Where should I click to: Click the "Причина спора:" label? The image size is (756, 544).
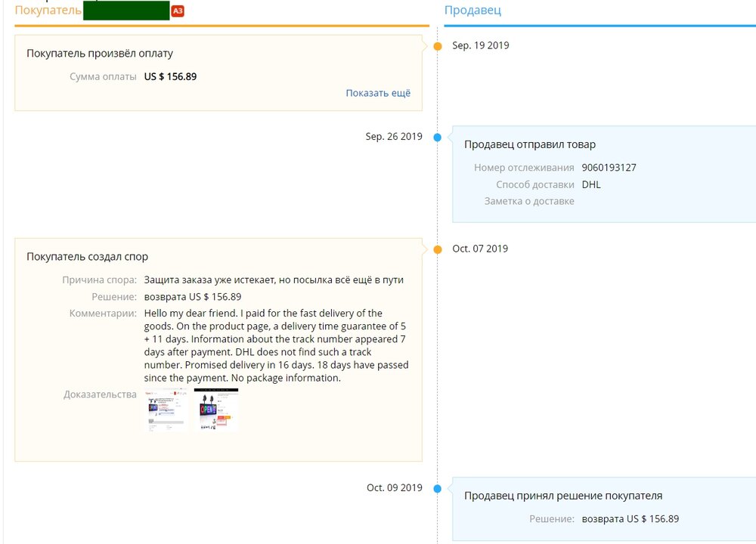(99, 280)
